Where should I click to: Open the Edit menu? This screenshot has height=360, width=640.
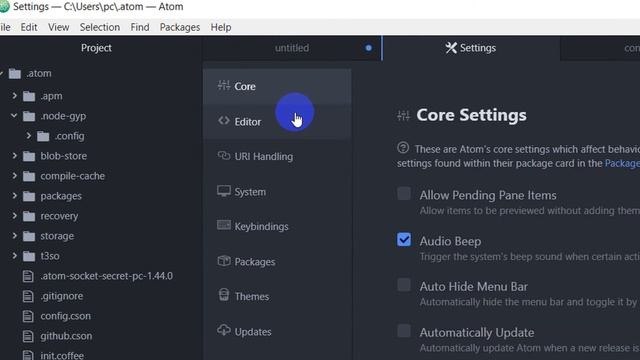point(29,27)
